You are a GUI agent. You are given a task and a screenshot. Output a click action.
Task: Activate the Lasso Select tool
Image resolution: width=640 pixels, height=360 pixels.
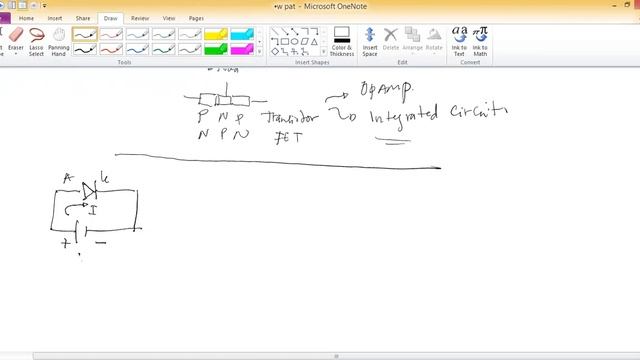pos(36,42)
